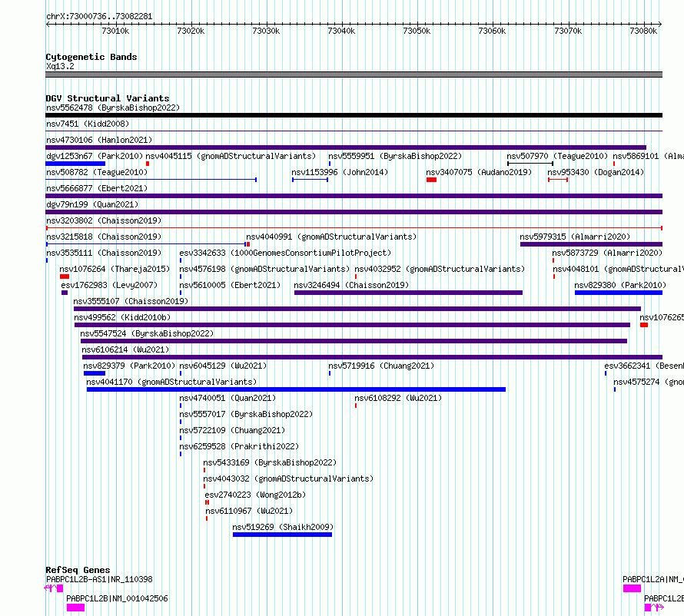Click nsv3246494 (Chaisson2019) label

tap(351, 285)
